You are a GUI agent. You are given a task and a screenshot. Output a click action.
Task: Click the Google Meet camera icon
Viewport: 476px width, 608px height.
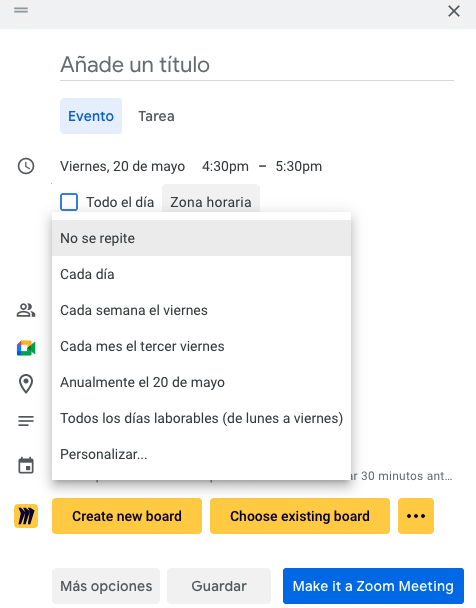[26, 348]
